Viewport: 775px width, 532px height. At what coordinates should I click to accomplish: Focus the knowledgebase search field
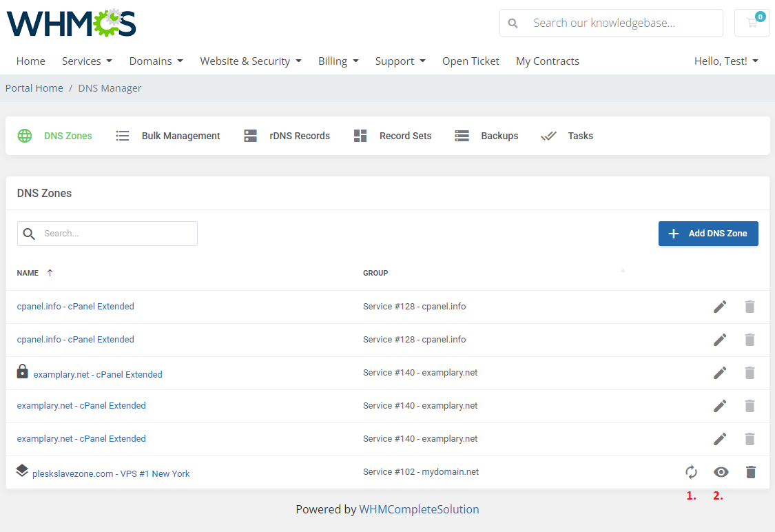pos(611,23)
